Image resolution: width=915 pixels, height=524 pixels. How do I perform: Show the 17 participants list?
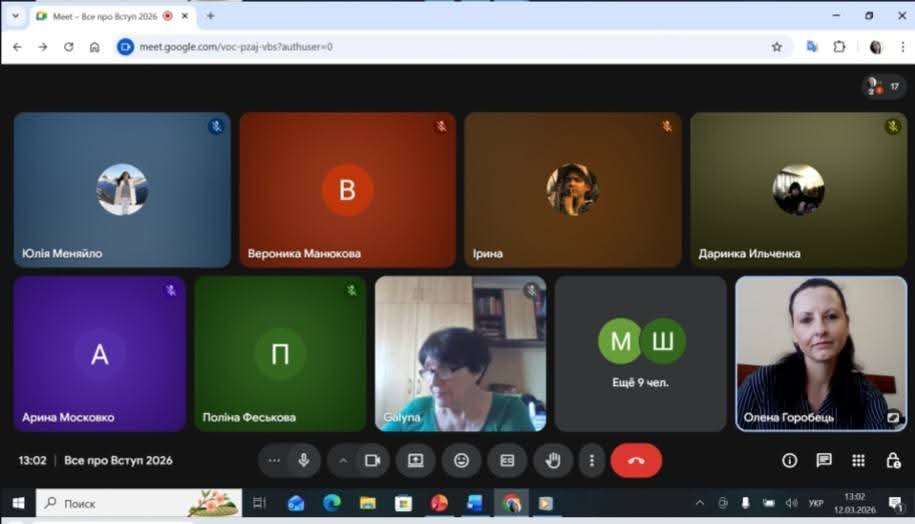tap(884, 87)
